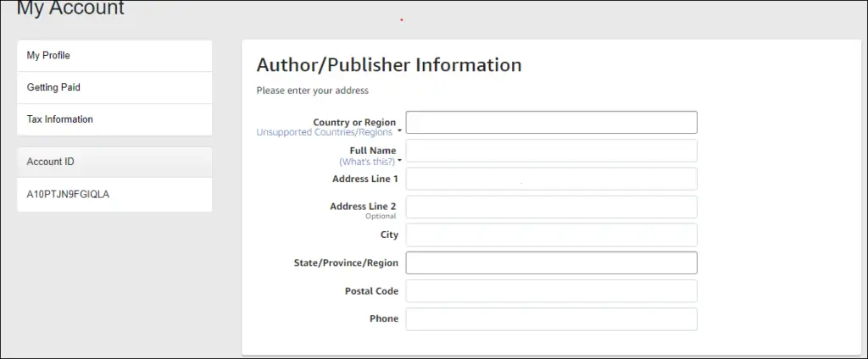868x359 pixels.
Task: Go to Getting Paid section
Action: point(114,87)
